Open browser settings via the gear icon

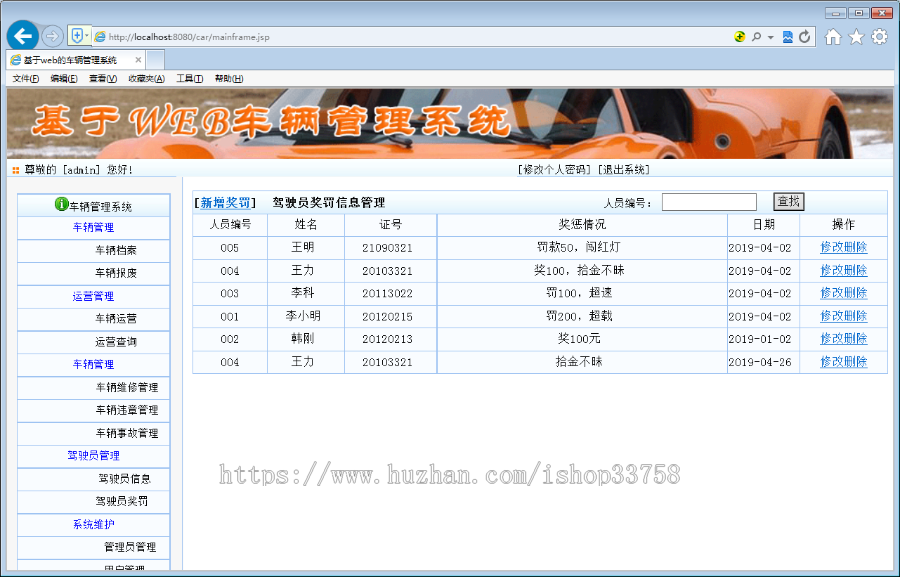coord(878,36)
